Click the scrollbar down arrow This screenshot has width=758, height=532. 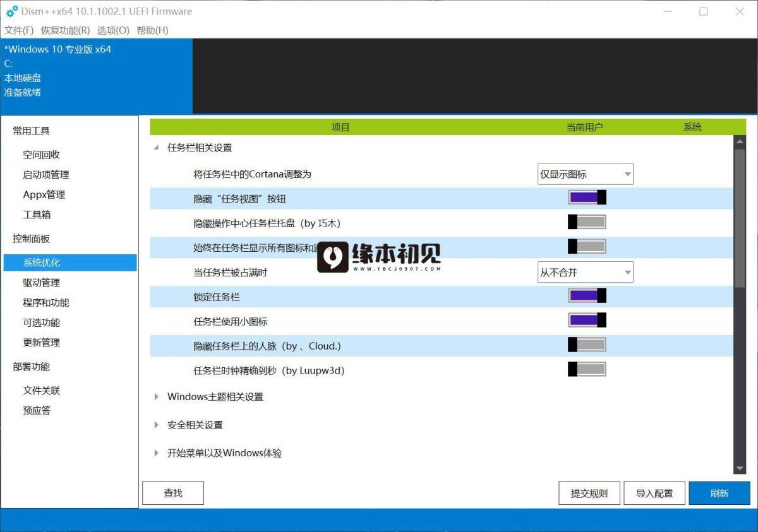[740, 469]
